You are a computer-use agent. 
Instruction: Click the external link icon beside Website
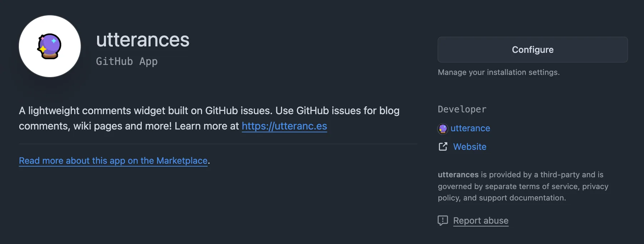tap(443, 147)
